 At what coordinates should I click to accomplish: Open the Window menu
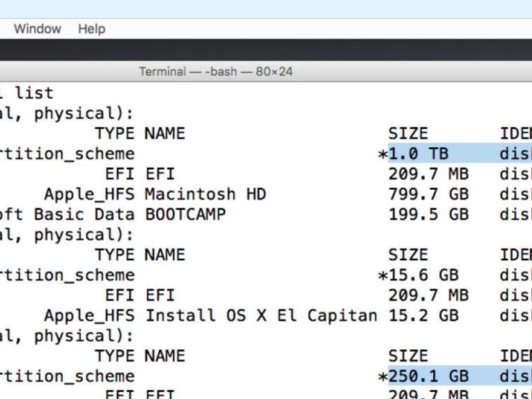point(37,29)
